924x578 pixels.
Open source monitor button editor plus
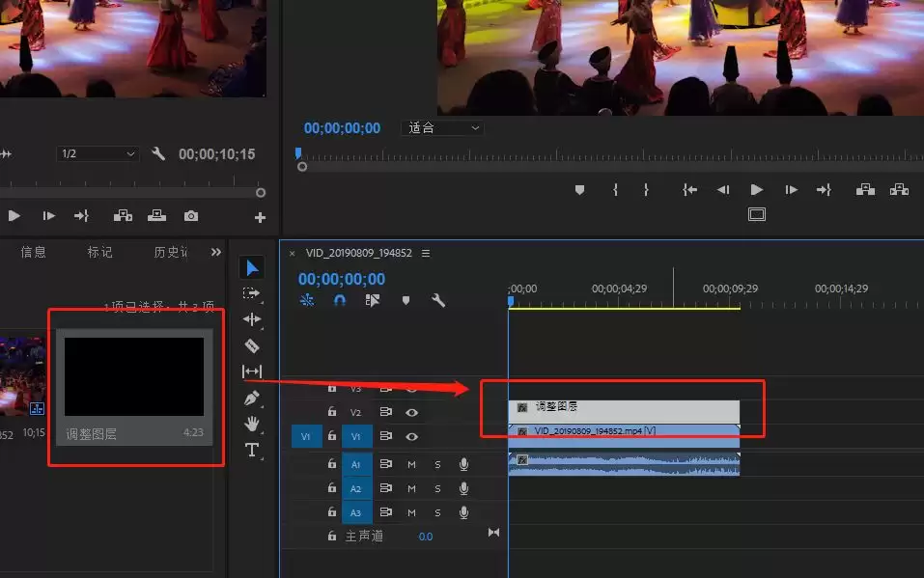(x=260, y=217)
